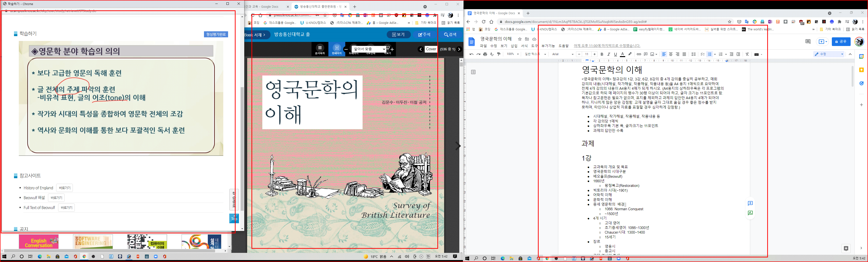Toggle underline formatting in Google Docs
This screenshot has width=868, height=262.
point(615,54)
